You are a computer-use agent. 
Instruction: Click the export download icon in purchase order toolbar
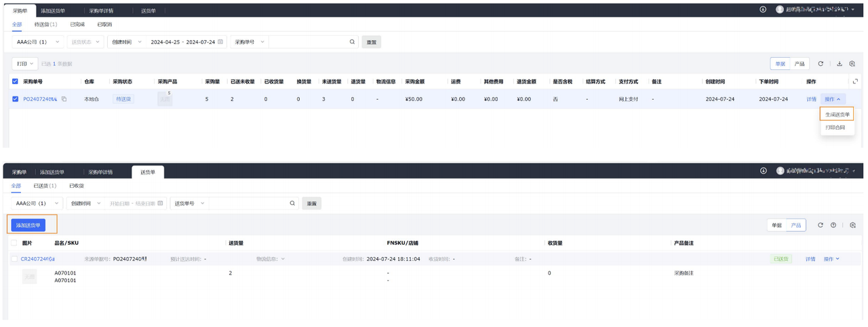[839, 64]
